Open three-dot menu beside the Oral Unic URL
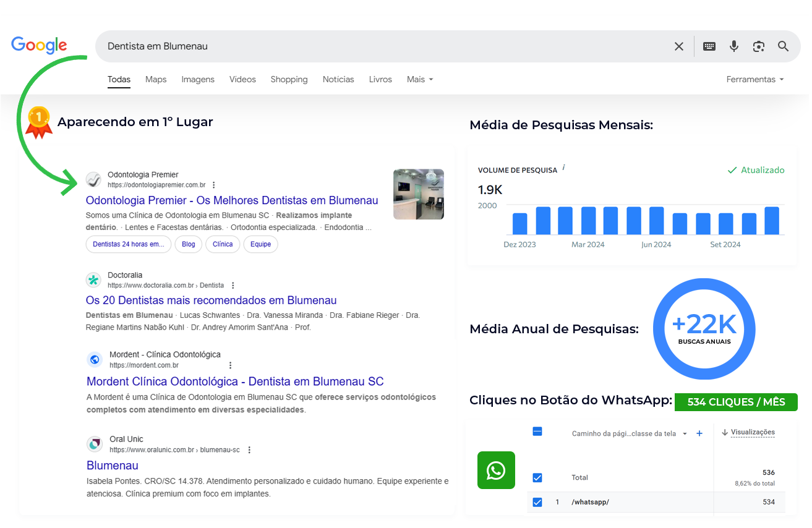This screenshot has height=528, width=812. coord(249,449)
